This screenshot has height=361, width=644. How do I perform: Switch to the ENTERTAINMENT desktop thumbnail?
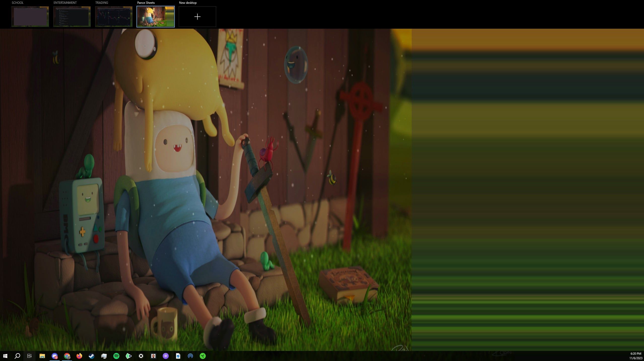tap(72, 17)
